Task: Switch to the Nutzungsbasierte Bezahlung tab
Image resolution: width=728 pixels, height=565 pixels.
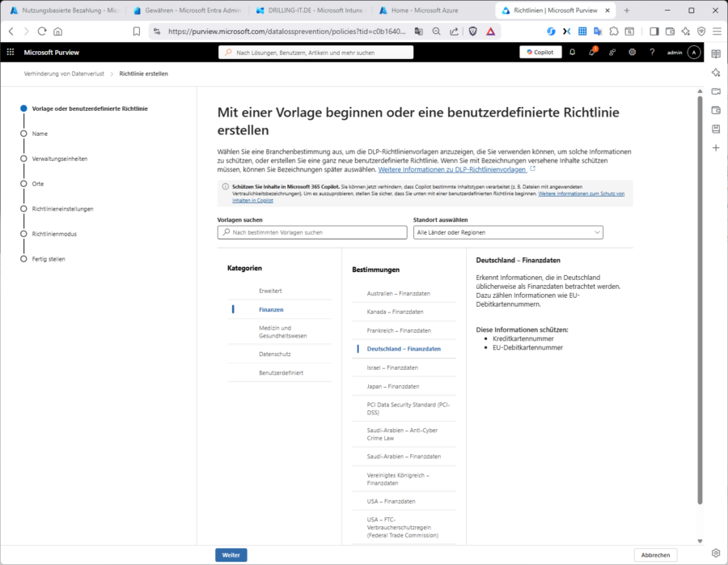Action: (64, 11)
